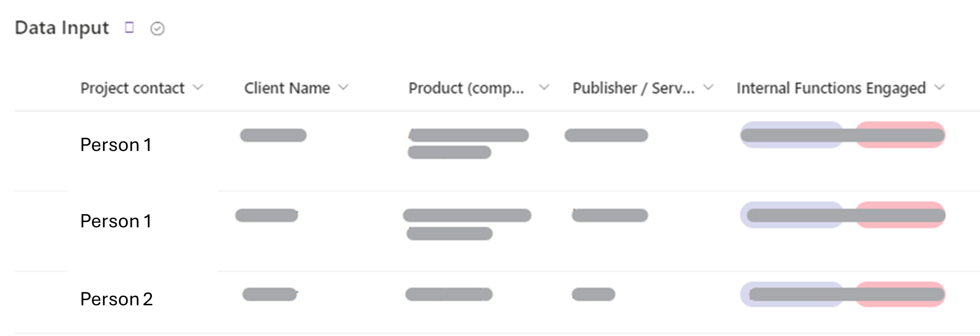The image size is (980, 336).
Task: Click the Publisher value in the second row
Action: (x=610, y=215)
